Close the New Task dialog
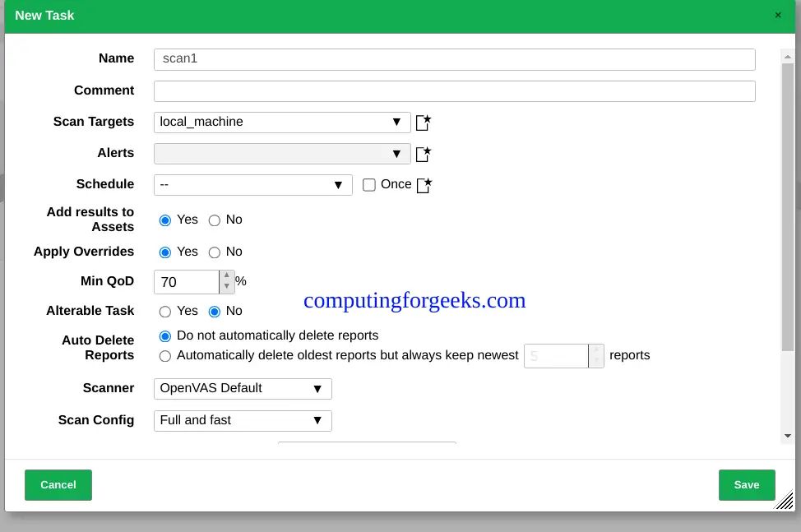 [778, 16]
